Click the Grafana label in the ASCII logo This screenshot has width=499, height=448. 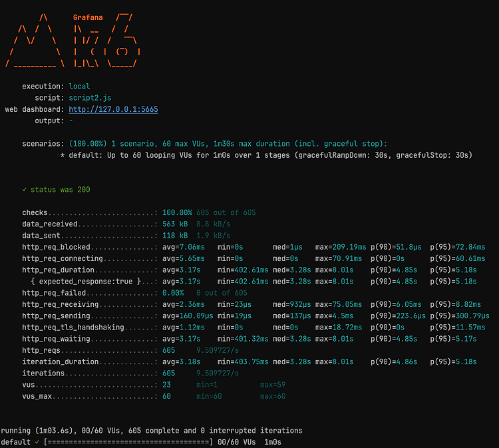point(88,17)
